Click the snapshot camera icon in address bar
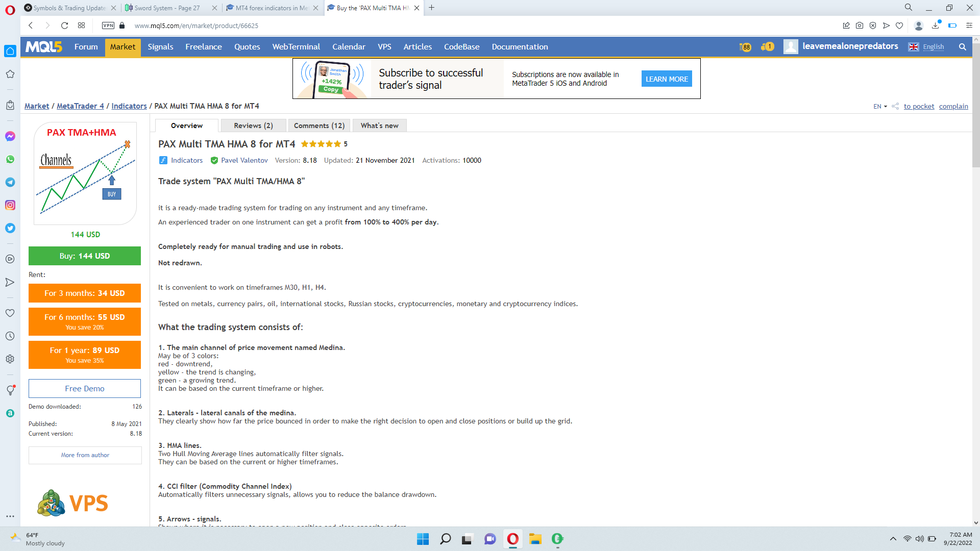This screenshot has height=551, width=980. coord(860,26)
